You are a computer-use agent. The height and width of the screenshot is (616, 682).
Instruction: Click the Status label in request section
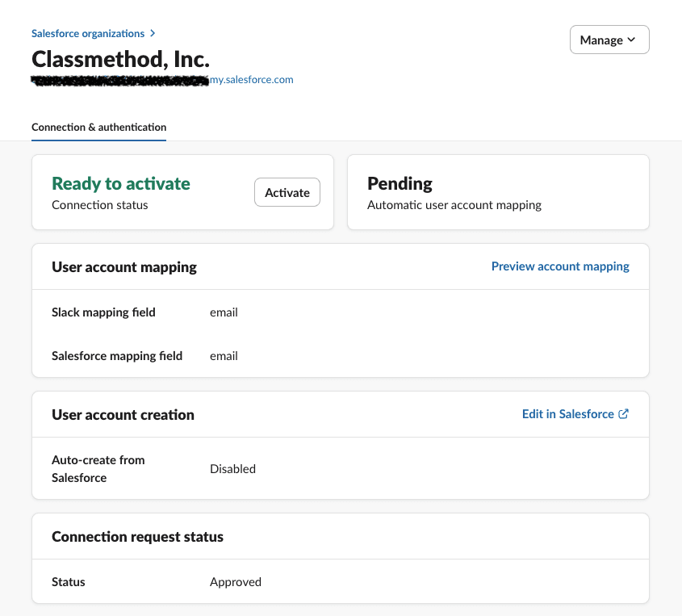click(69, 582)
